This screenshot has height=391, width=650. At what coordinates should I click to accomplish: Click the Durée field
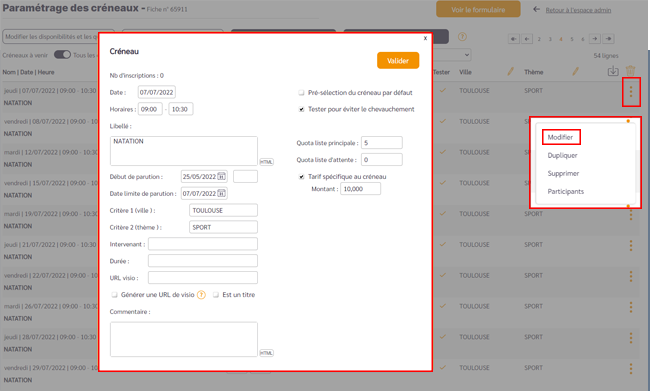(203, 261)
